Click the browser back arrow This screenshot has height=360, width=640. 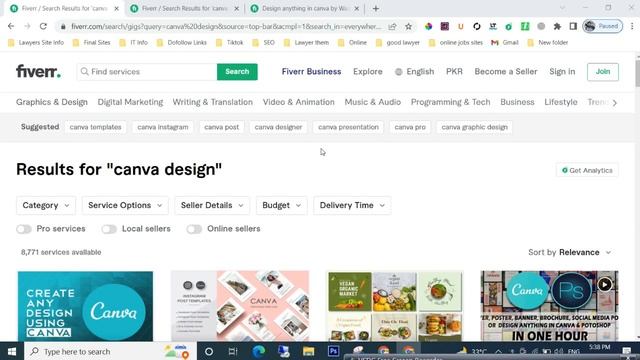11,26
